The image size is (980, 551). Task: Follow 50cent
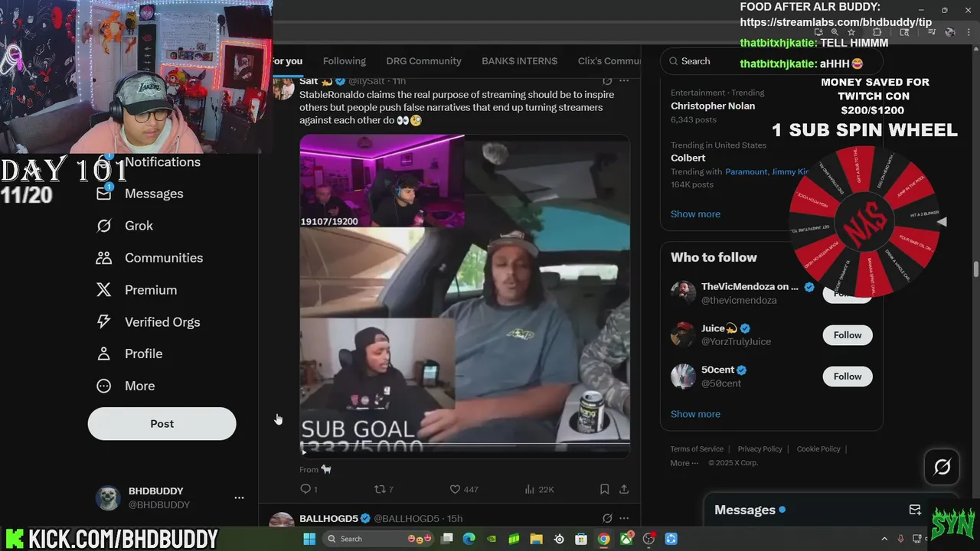click(848, 377)
